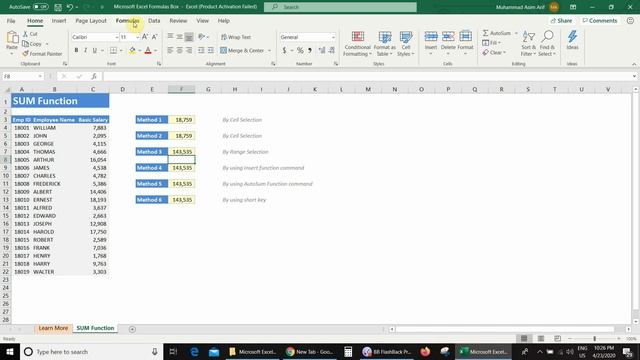Apply Comma Style

click(310, 50)
